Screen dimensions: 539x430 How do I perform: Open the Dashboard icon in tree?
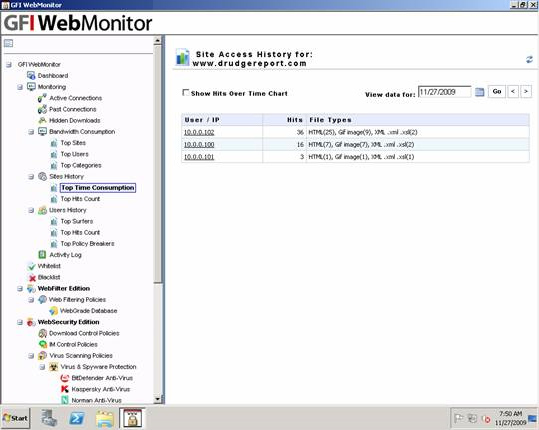[31, 76]
